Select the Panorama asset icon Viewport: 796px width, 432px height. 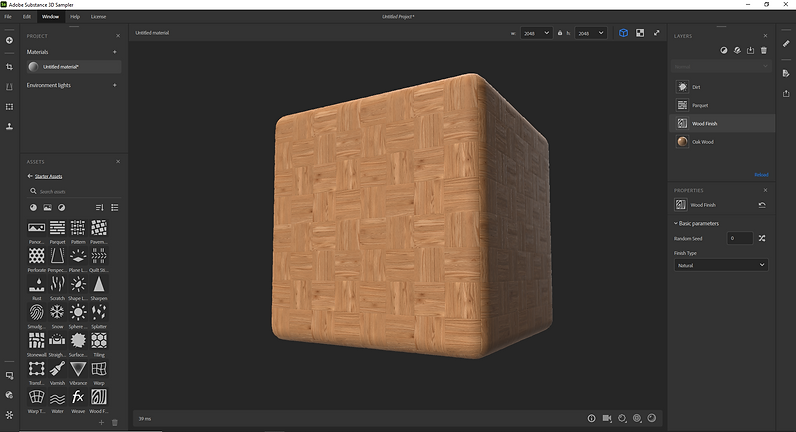coord(37,227)
